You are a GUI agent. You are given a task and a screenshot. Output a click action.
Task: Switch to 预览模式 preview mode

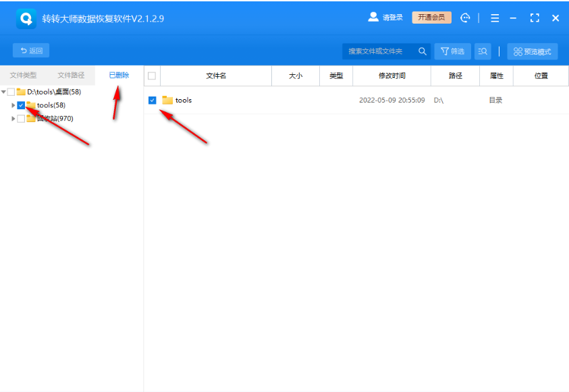tap(533, 51)
